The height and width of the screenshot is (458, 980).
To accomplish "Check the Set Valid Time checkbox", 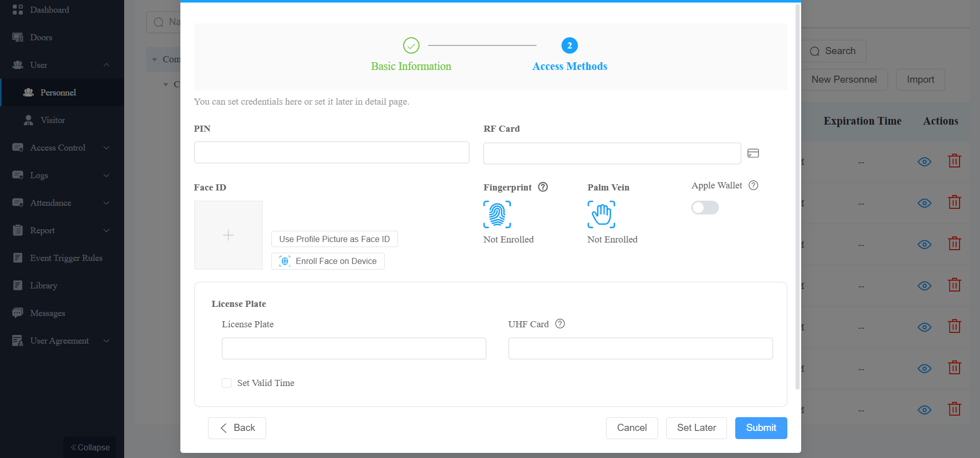I will 226,383.
